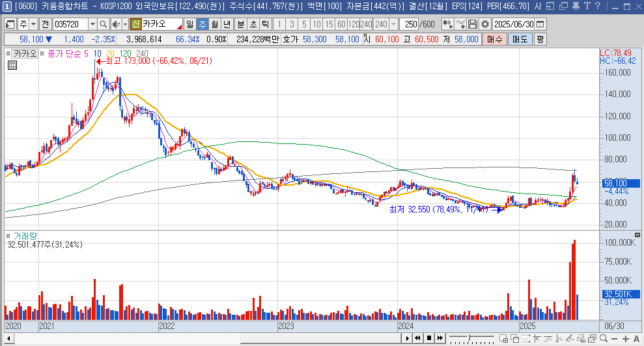Viewport: 644px width, 346px height.
Task: Click the 250 candle count input field
Action: (x=411, y=24)
